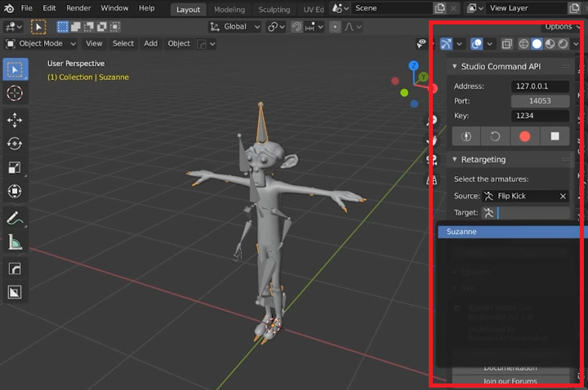The image size is (588, 390).
Task: Activate the 3D Cursor tool
Action: point(15,93)
